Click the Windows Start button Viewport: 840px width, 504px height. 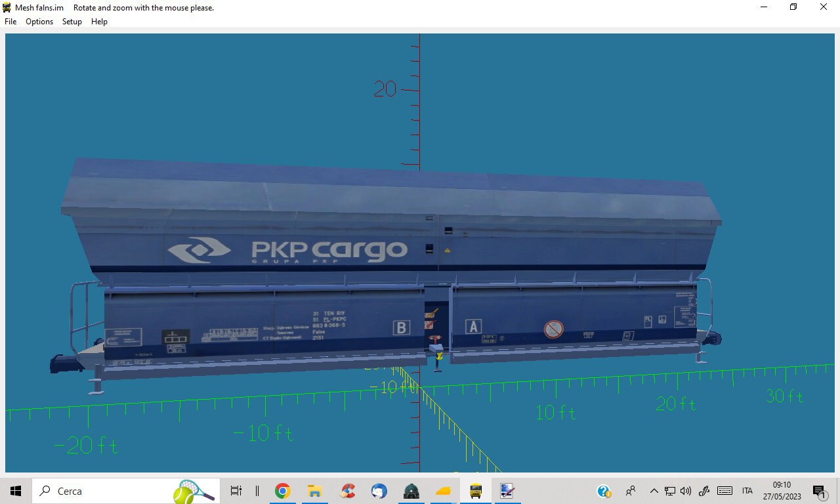coord(16,491)
